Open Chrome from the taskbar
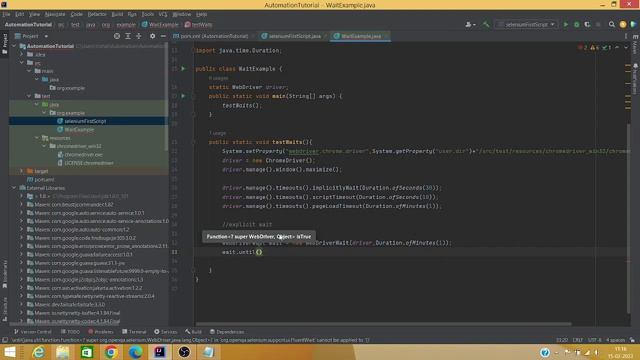 point(111,352)
